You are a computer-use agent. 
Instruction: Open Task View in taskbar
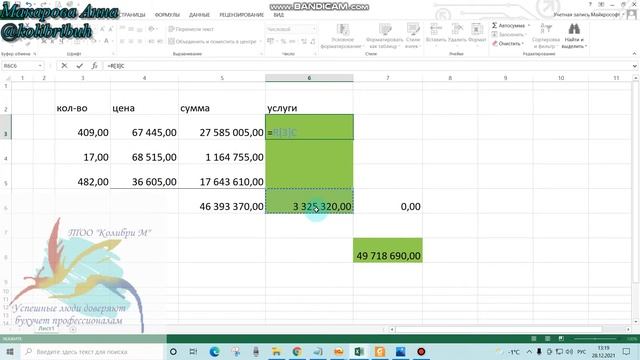pyautogui.click(x=193, y=351)
